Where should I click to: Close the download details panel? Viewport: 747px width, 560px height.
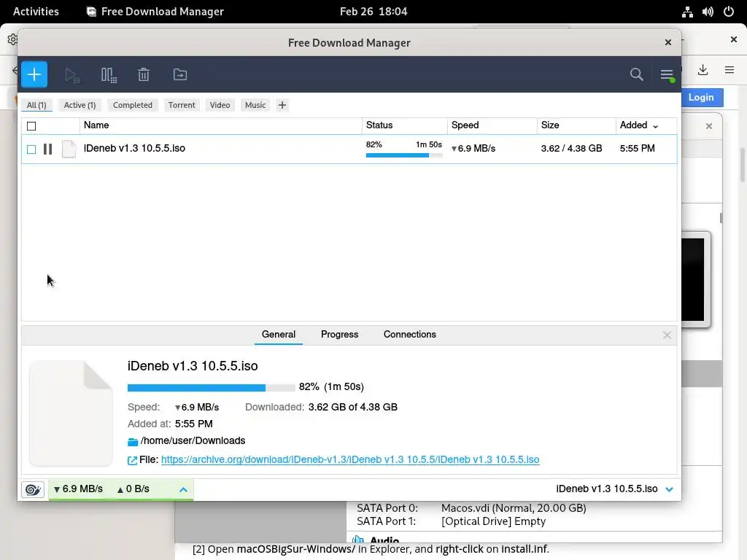point(667,335)
